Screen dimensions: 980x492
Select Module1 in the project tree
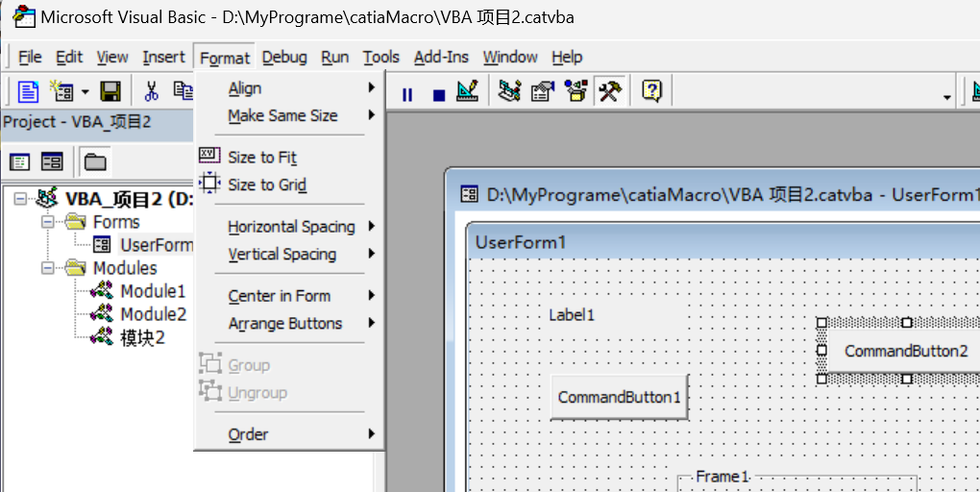point(153,291)
